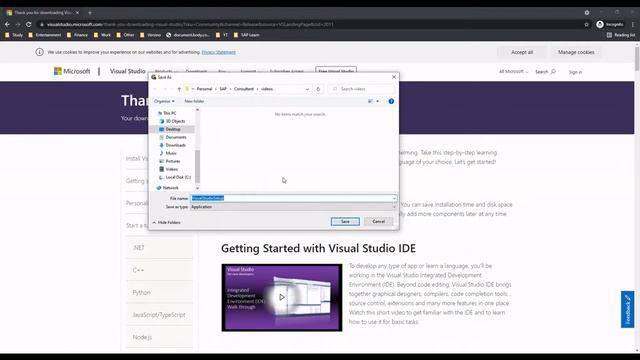This screenshot has width=640, height=360.
Task: Click the Save As dialog's help icon
Action: pyautogui.click(x=391, y=101)
